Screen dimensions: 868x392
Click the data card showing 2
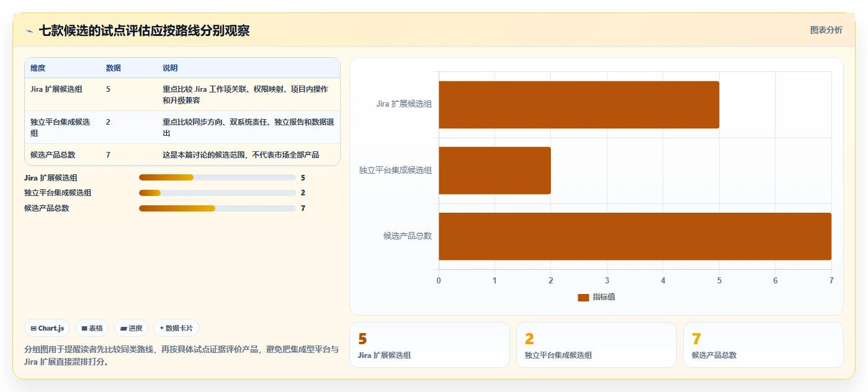pos(596,345)
